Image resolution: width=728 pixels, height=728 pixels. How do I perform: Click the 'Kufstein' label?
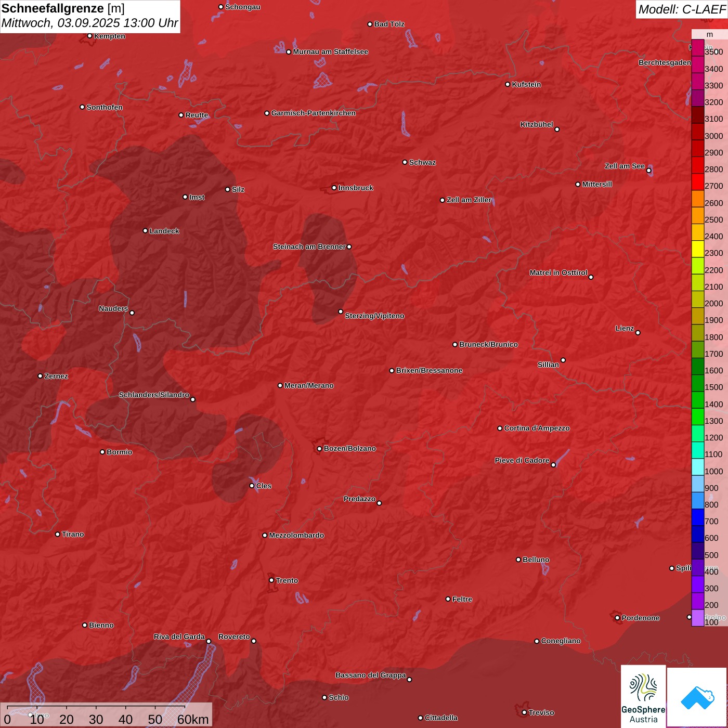tap(527, 84)
